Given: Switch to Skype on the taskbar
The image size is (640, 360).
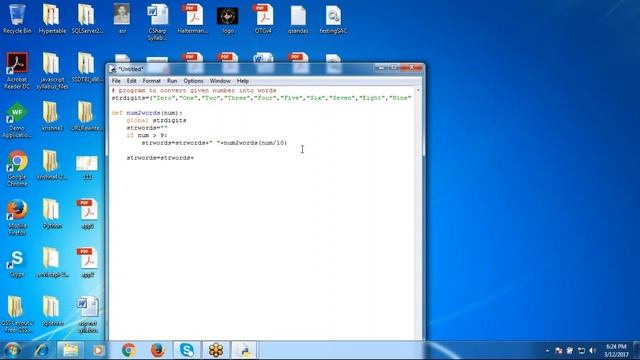Looking at the screenshot, I should (x=187, y=350).
